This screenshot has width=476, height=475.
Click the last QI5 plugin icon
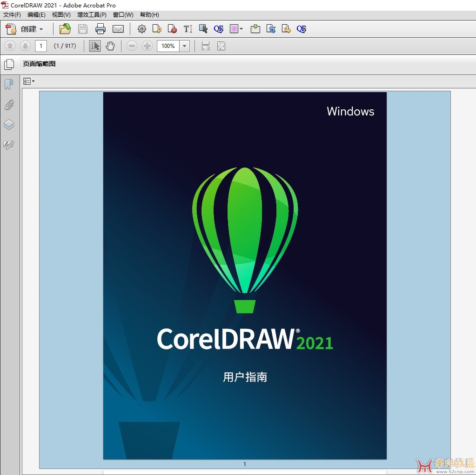302,29
